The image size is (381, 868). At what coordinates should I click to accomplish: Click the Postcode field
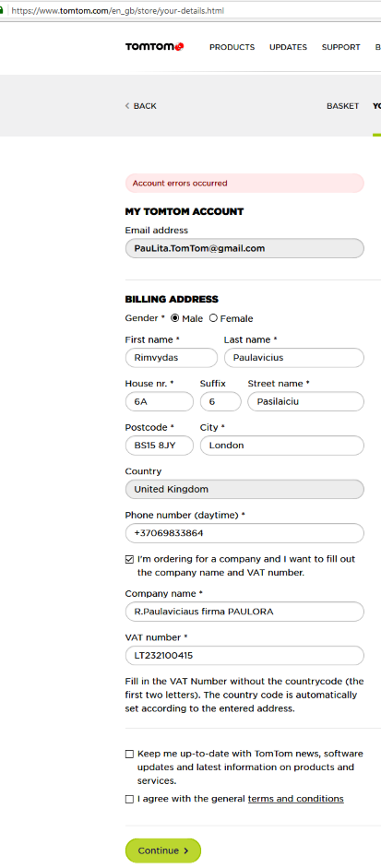160,446
